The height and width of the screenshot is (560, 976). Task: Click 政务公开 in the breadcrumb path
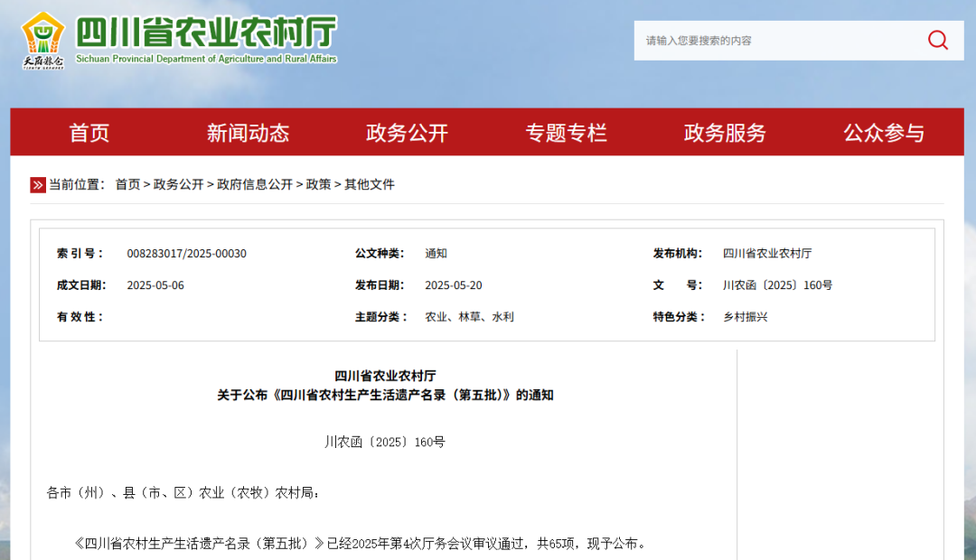tap(178, 184)
